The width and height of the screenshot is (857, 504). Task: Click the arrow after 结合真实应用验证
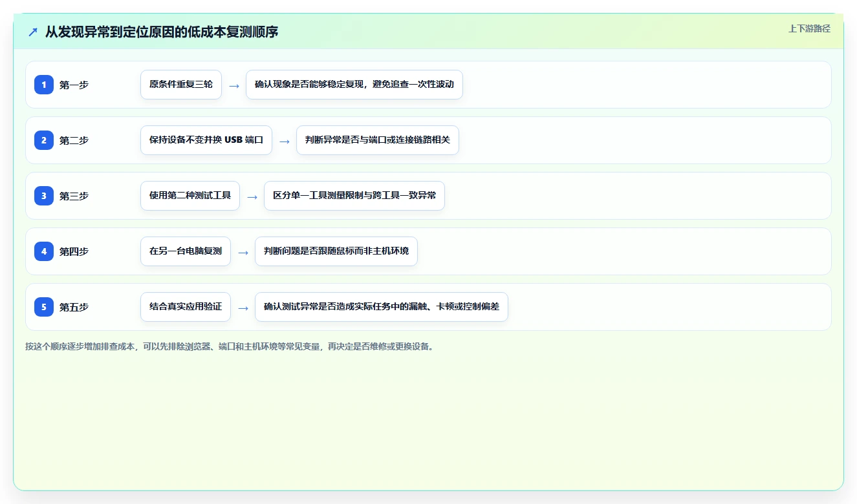pos(243,308)
